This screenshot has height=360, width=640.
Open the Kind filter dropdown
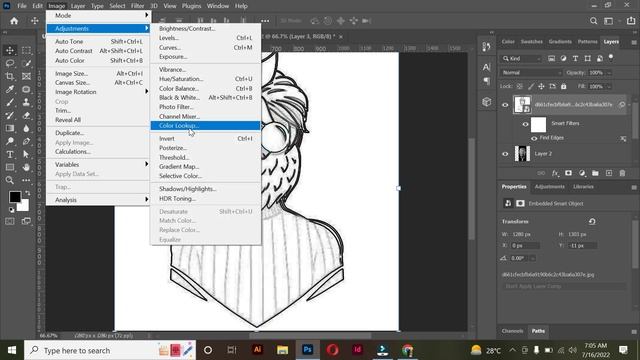[522, 59]
